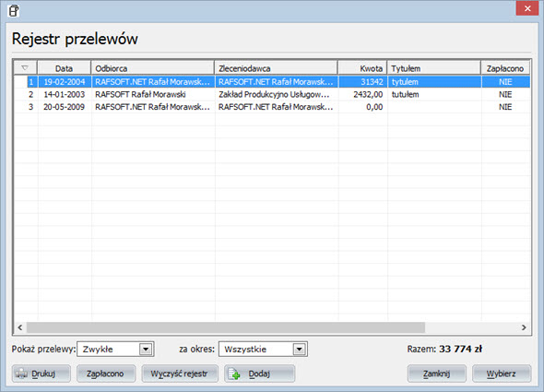Click the sort triangle in grid header corner
The width and height of the screenshot is (544, 392).
pyautogui.click(x=25, y=68)
